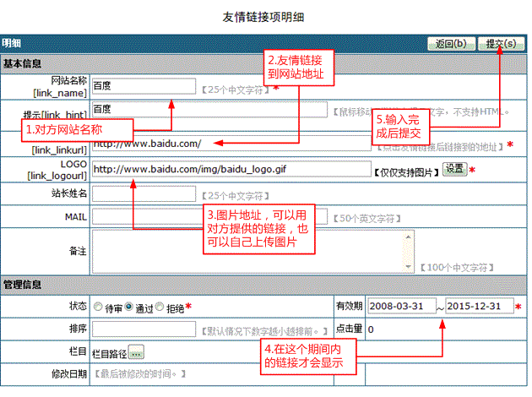
Task: Click the 返回(b) back button
Action: tap(451, 44)
